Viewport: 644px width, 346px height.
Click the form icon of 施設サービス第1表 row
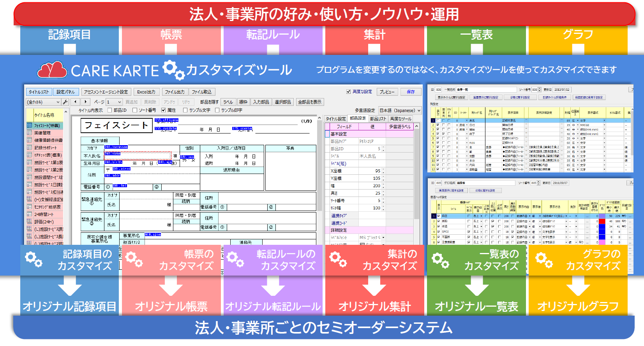[30, 162]
